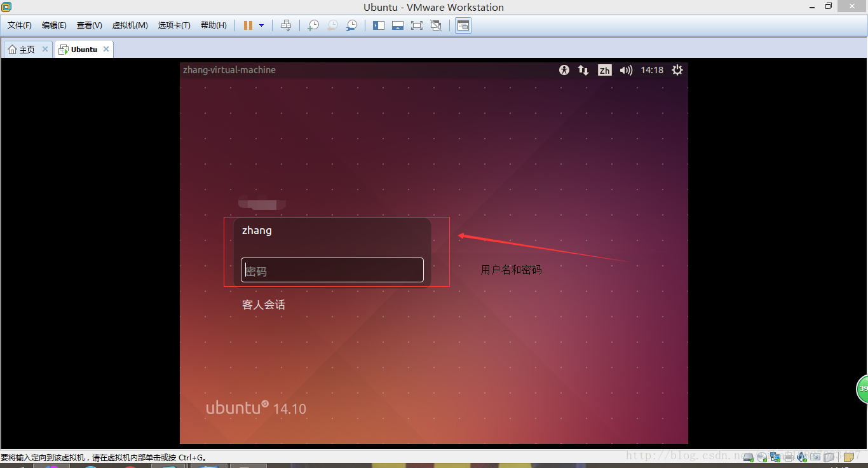Choose the 客人会话 guest session
This screenshot has height=468, width=868.
click(264, 305)
